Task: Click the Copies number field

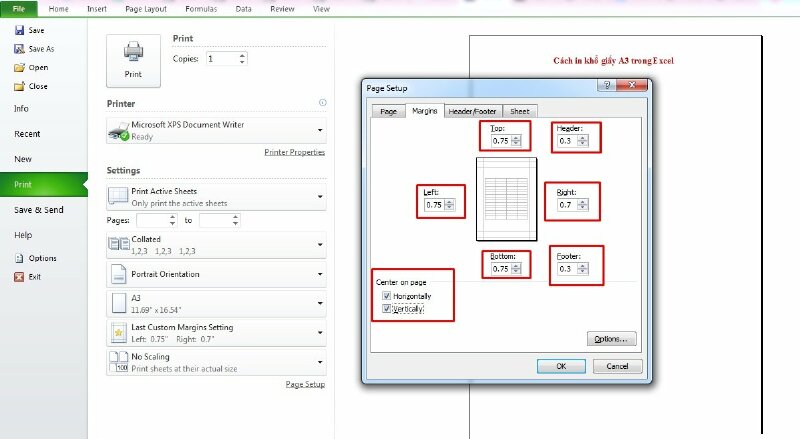Action: pyautogui.click(x=222, y=59)
